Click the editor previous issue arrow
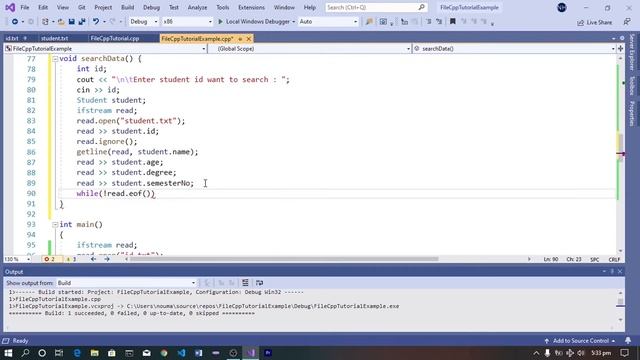Screen dimensions: 640x360 pos(93,259)
